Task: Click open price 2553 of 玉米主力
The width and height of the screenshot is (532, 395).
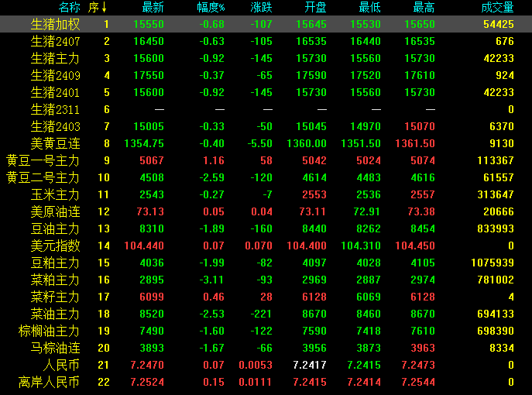Action: coord(314,194)
